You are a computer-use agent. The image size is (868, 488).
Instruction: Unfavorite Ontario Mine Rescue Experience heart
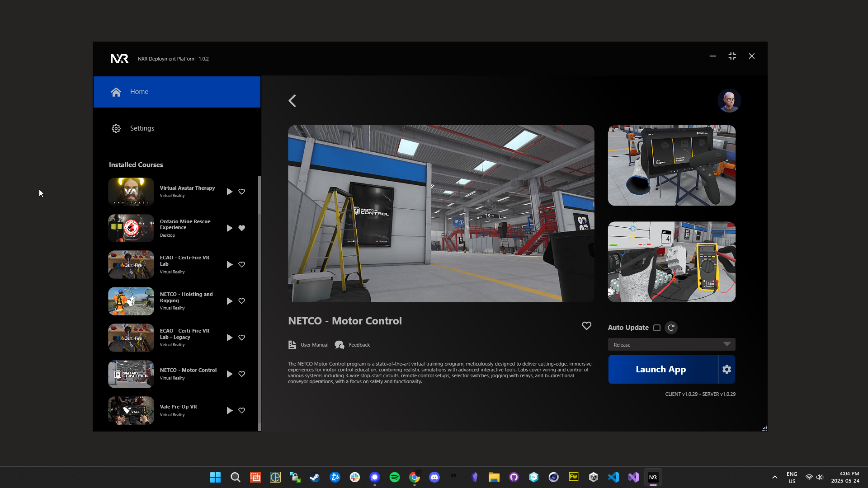[x=242, y=228]
